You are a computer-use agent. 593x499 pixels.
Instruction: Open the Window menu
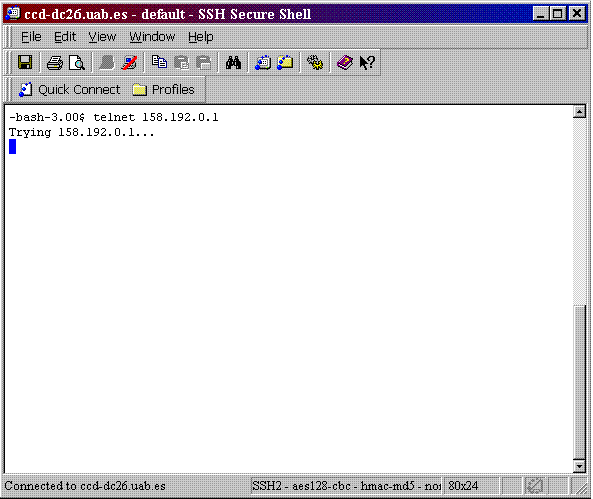152,37
